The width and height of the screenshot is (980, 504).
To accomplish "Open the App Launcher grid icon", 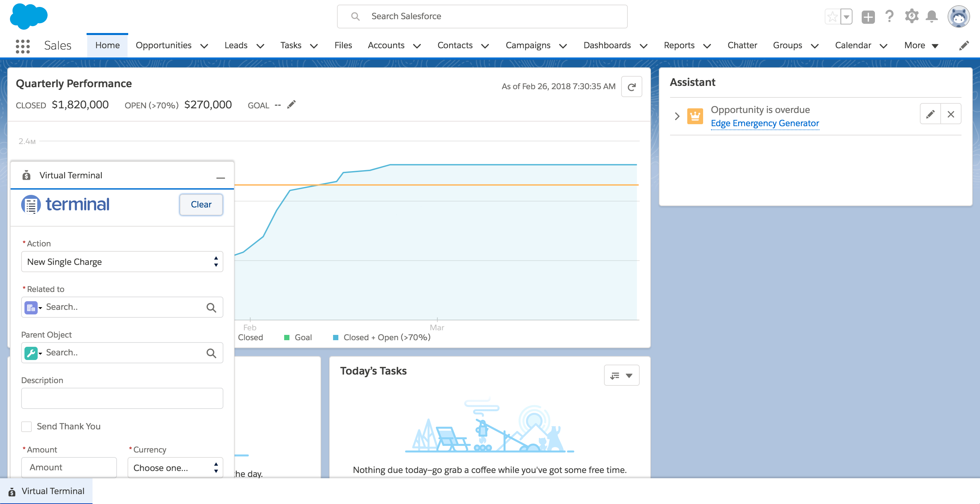I will (23, 46).
